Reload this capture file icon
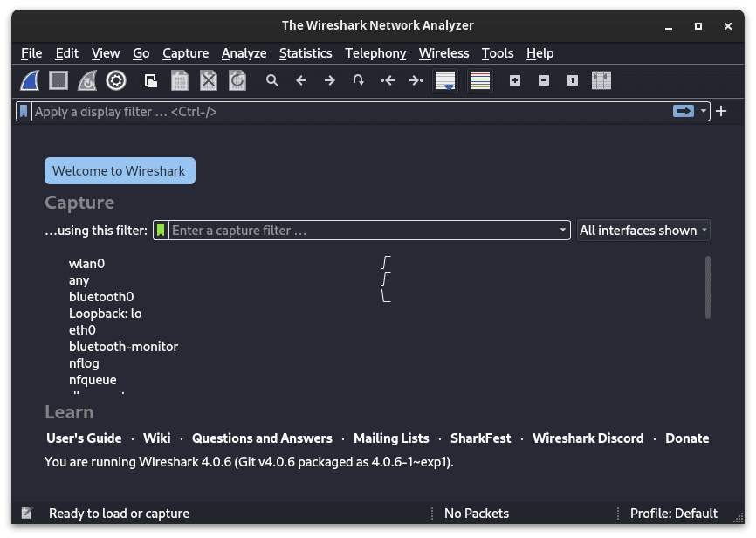Image resolution: width=756 pixels, height=538 pixels. tap(237, 80)
